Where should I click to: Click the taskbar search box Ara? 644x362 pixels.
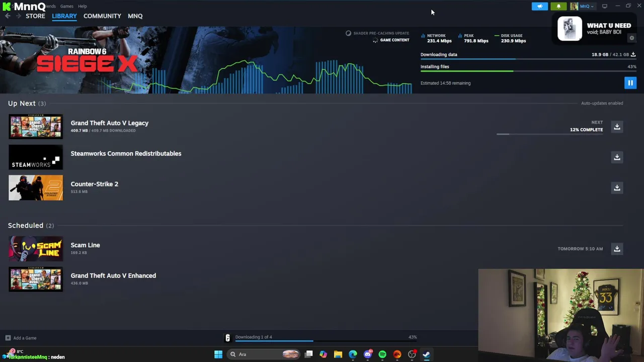(264, 354)
